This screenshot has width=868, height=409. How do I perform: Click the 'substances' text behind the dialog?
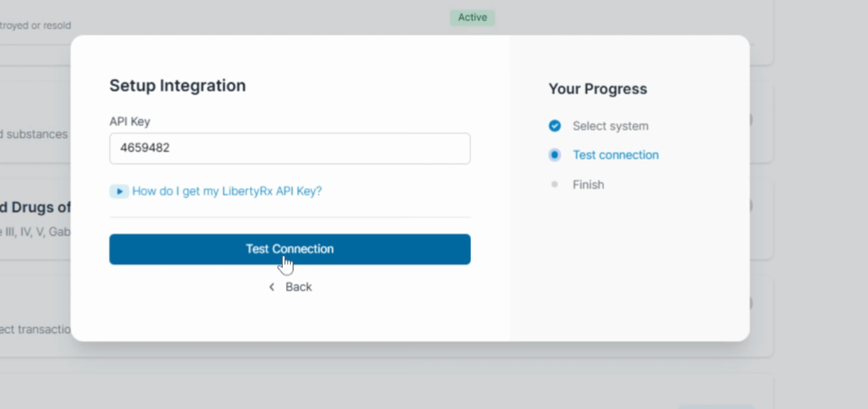[37, 134]
